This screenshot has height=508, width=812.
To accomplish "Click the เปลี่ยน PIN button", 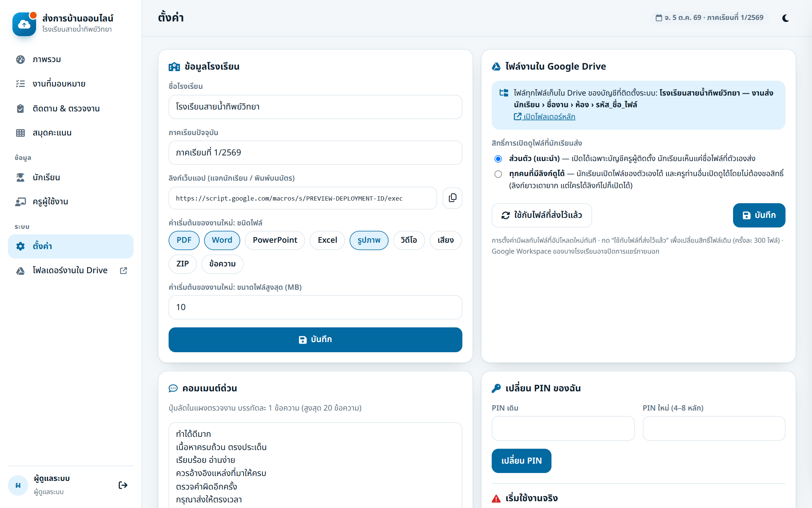I will 521,461.
